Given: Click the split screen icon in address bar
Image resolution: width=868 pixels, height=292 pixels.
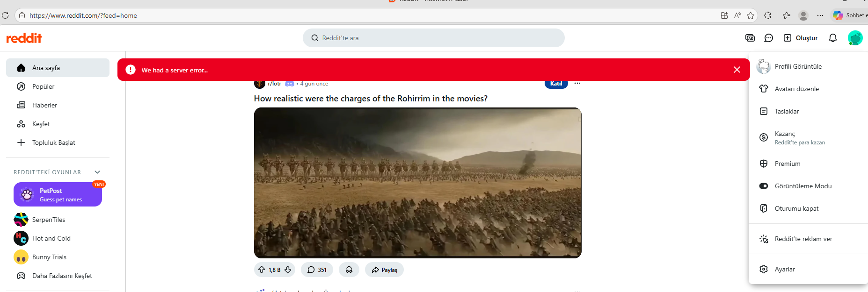Looking at the screenshot, I should pos(724,15).
